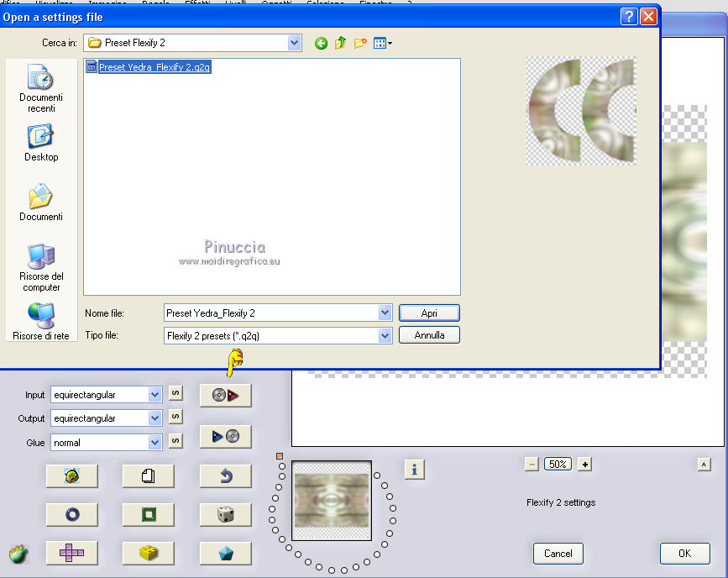
Task: Open the view menu icon
Action: coord(383,43)
